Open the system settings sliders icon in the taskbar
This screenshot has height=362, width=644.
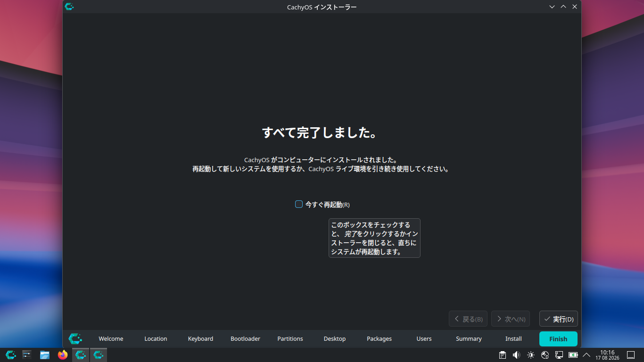[26, 355]
